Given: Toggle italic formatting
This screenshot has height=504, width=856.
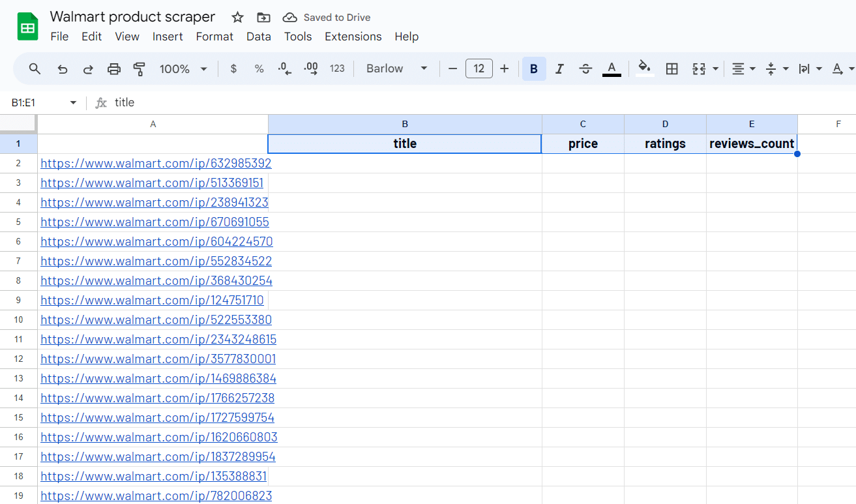Looking at the screenshot, I should pyautogui.click(x=559, y=69).
